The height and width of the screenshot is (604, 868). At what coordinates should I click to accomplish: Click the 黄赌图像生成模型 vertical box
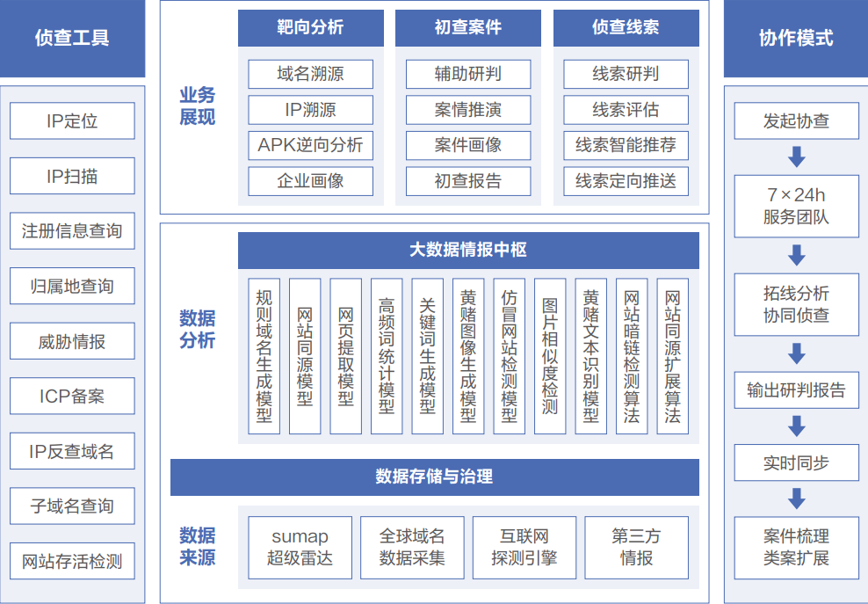(468, 356)
